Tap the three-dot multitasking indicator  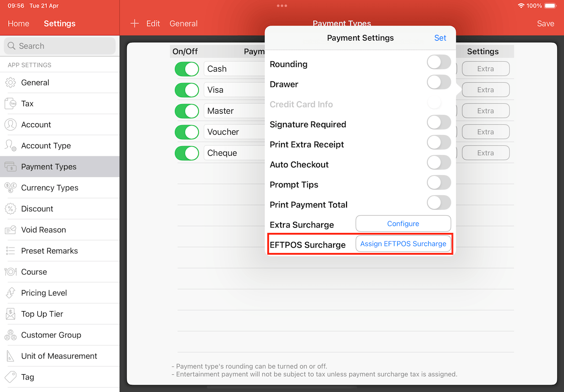click(282, 6)
